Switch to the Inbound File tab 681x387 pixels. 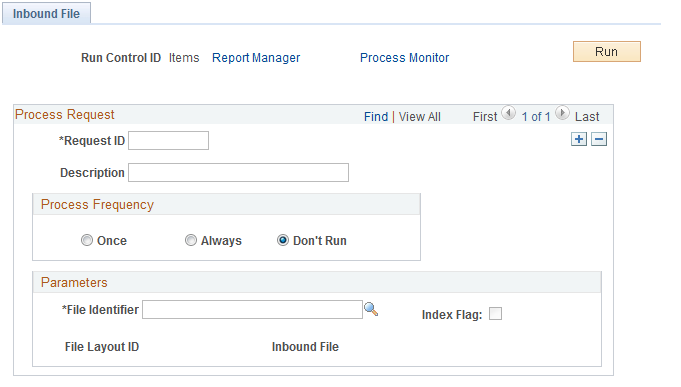[x=46, y=14]
